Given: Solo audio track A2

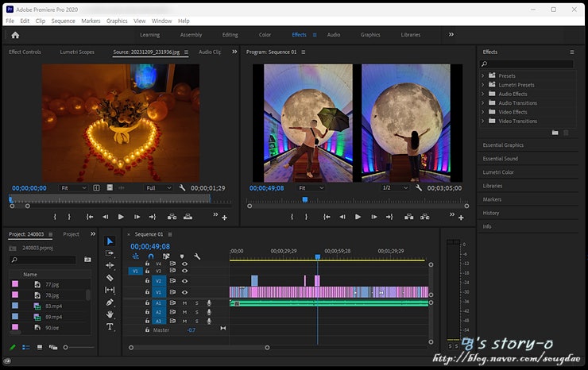Looking at the screenshot, I should tap(196, 312).
